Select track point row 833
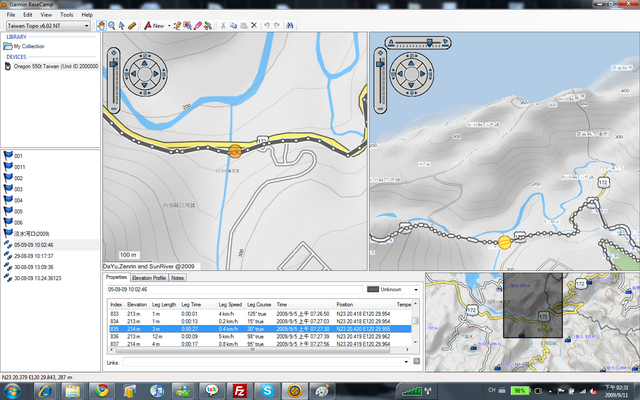The width and height of the screenshot is (640, 400). click(260, 314)
